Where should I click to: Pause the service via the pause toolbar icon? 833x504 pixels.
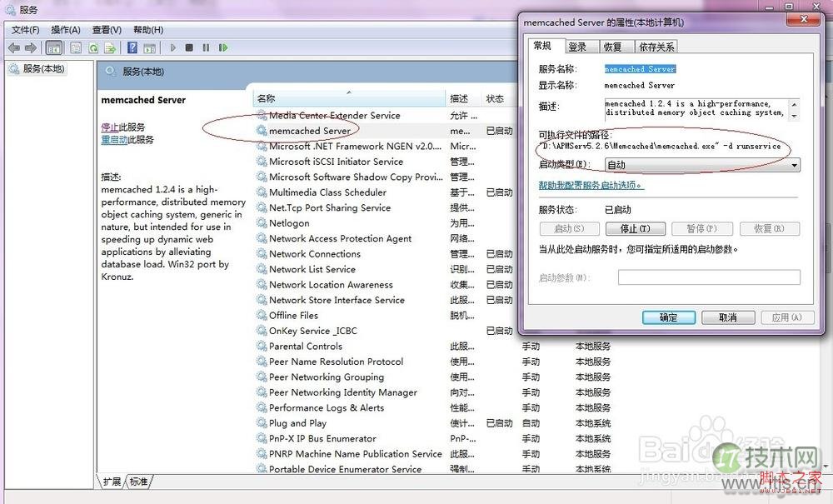[205, 47]
